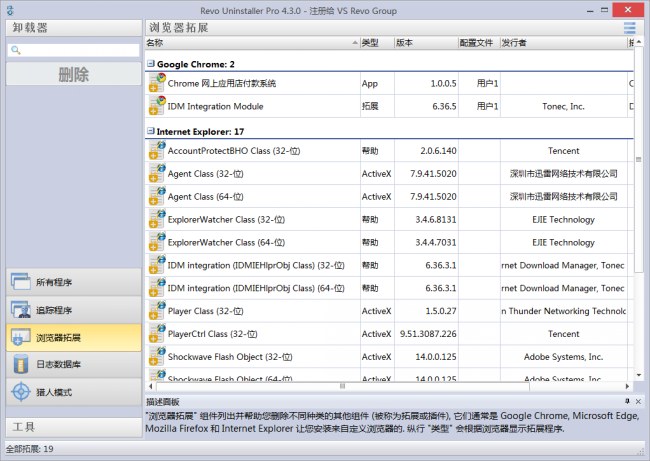Image resolution: width=650 pixels, height=461 pixels.
Task: Select the 浏览器拓展 sidebar tab
Action: pyautogui.click(x=74, y=337)
